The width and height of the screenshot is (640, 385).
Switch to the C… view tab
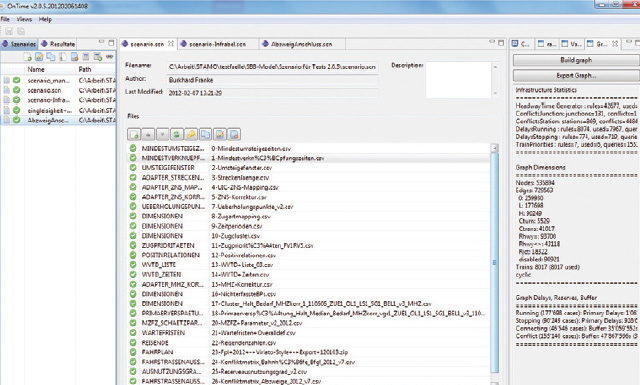click(x=521, y=44)
